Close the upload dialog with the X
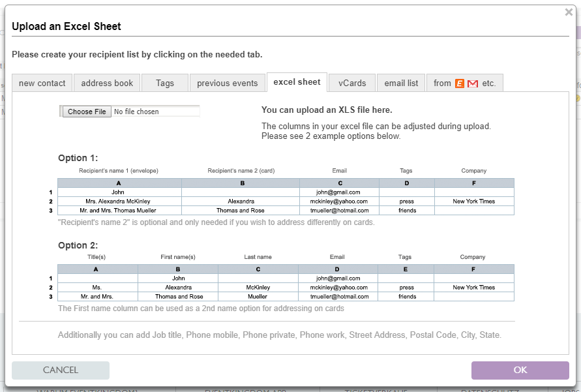The image size is (581, 392). [x=568, y=12]
